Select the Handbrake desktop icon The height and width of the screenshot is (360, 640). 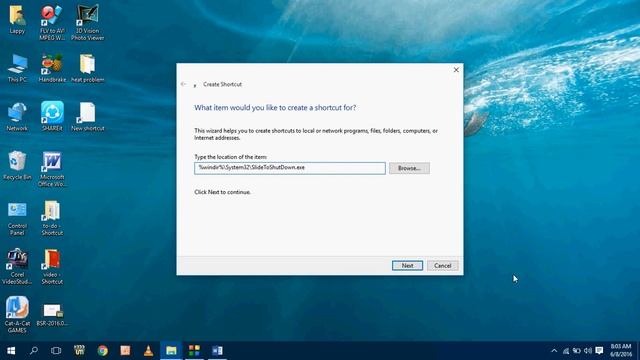[x=52, y=68]
